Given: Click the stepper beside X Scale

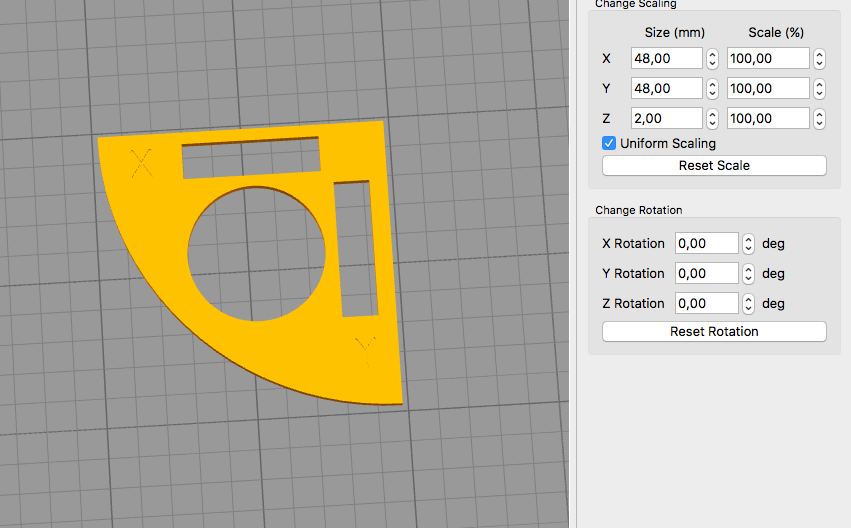Looking at the screenshot, I should pos(819,59).
